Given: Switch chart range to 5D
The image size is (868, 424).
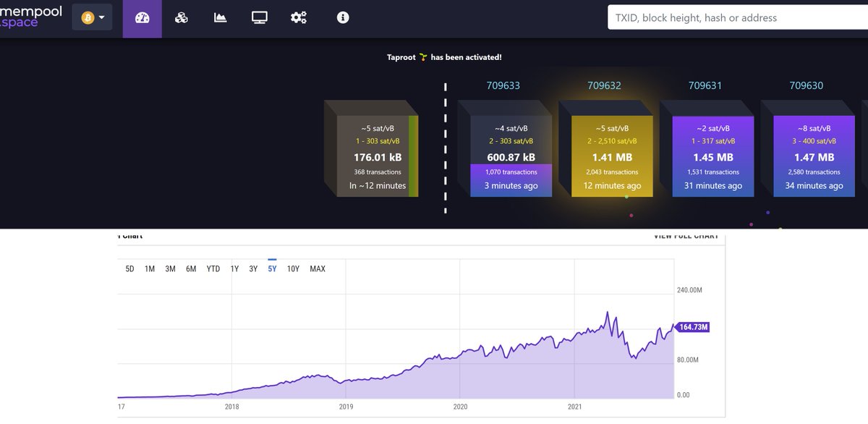Looking at the screenshot, I should [x=129, y=268].
